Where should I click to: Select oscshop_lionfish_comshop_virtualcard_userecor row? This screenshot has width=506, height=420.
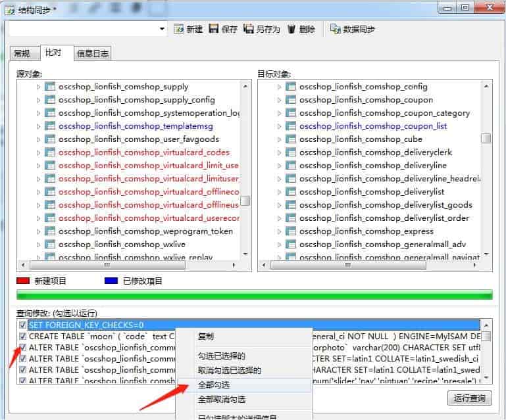149,218
